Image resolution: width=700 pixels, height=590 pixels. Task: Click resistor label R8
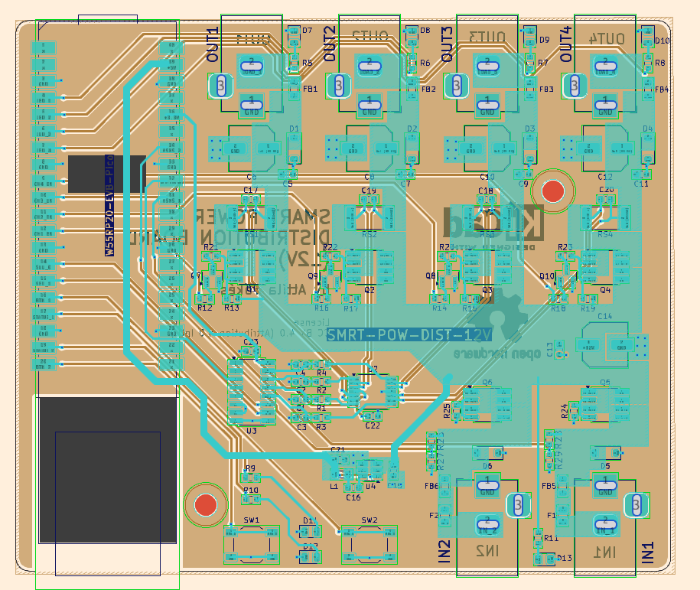pos(659,63)
